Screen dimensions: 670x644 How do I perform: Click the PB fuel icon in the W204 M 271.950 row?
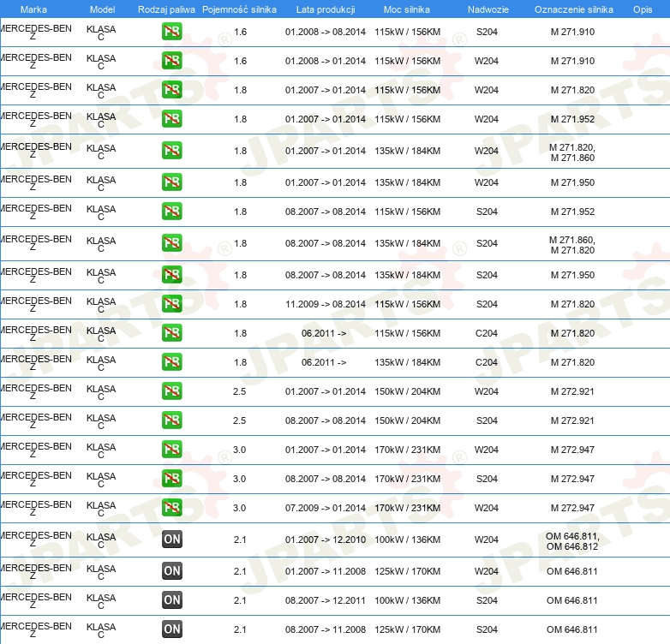[x=171, y=182]
